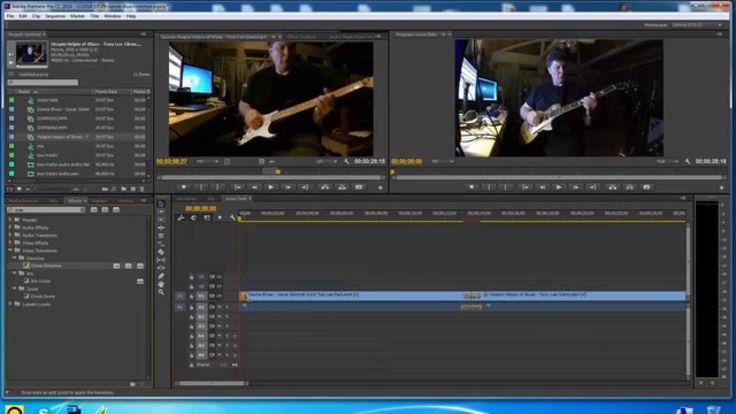
Task: Collapse the Dissolve subfolder
Action: (15, 258)
